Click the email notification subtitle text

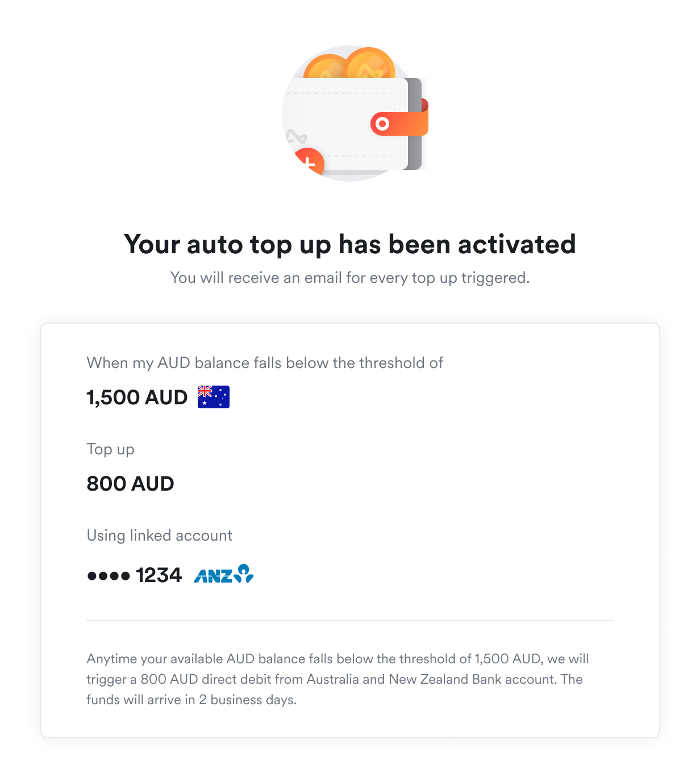(x=350, y=278)
